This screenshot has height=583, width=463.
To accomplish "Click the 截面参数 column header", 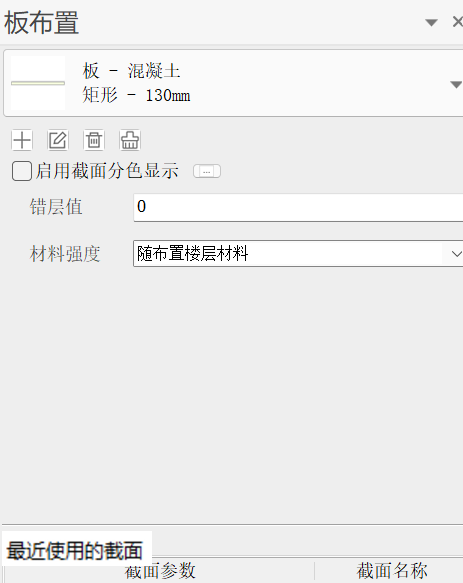I will [x=160, y=570].
